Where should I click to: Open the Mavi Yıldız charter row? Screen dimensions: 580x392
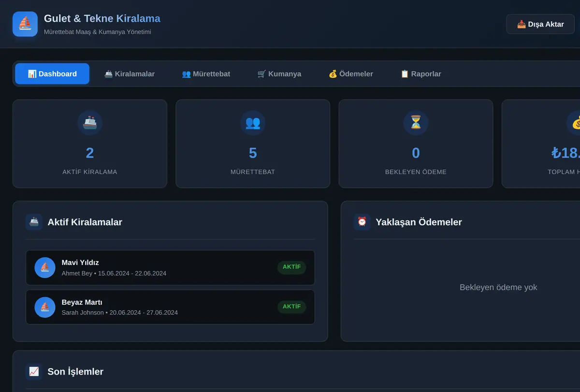pos(170,267)
